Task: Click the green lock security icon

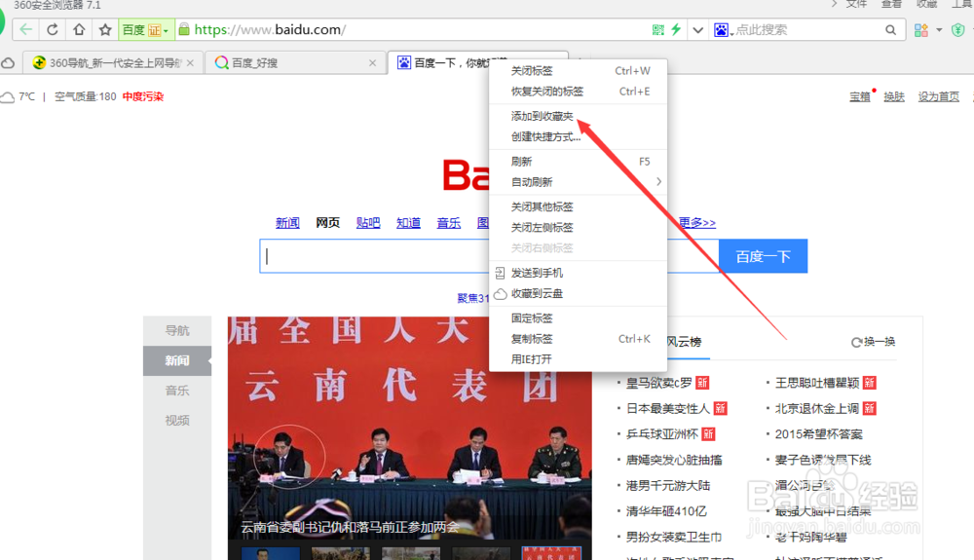Action: [x=184, y=29]
